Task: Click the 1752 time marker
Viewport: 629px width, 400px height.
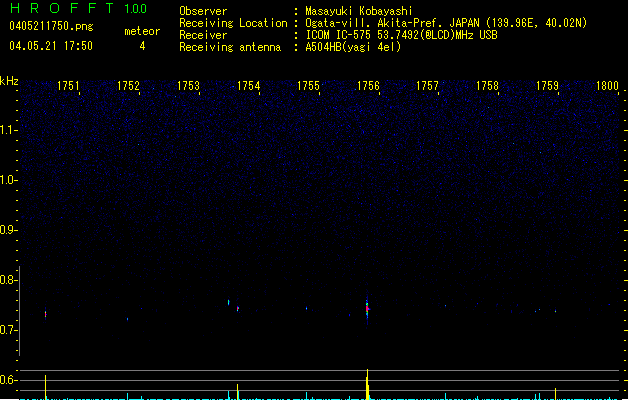Action: [128, 86]
